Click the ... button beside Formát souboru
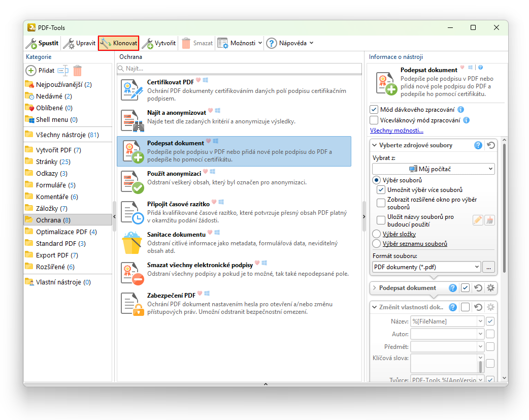This screenshot has width=529, height=420. coord(488,267)
